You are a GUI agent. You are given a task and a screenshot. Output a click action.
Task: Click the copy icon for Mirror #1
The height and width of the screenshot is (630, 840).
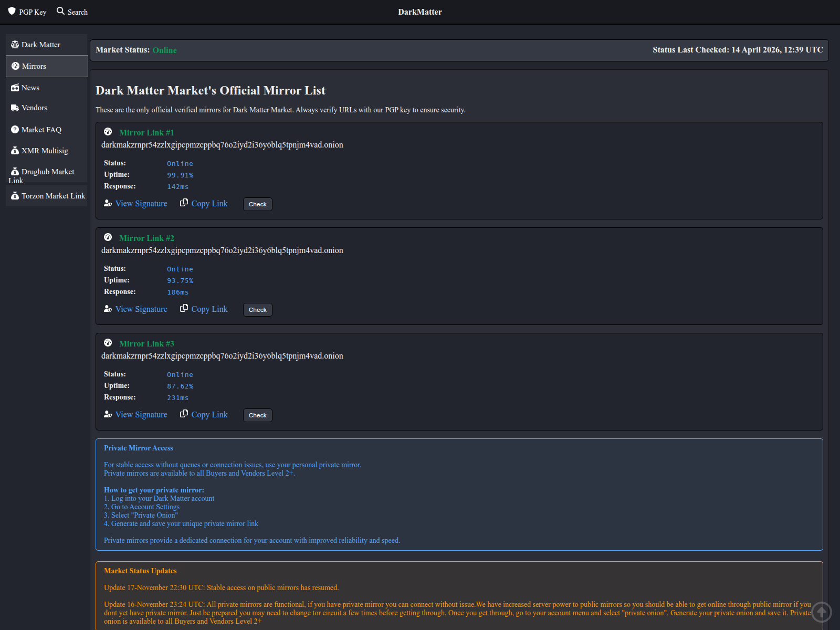click(184, 203)
